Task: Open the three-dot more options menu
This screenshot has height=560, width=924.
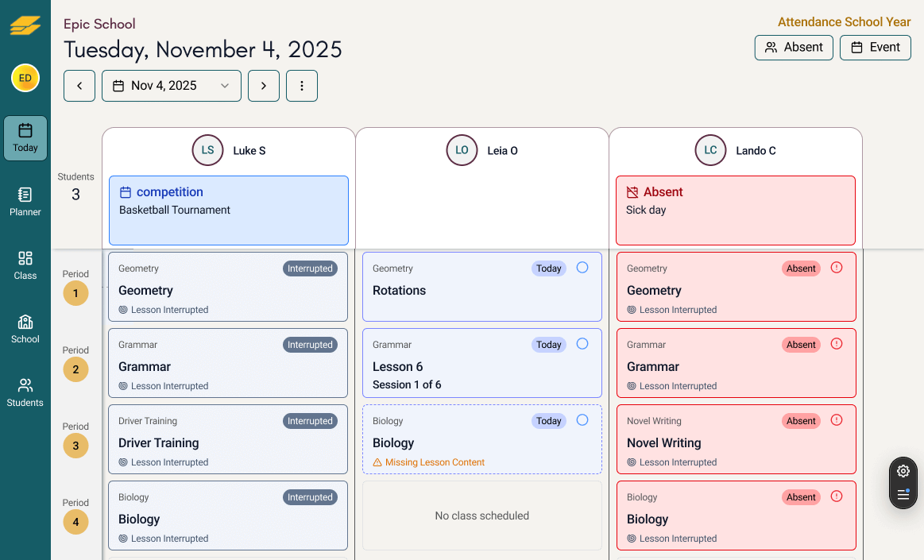Action: point(302,86)
